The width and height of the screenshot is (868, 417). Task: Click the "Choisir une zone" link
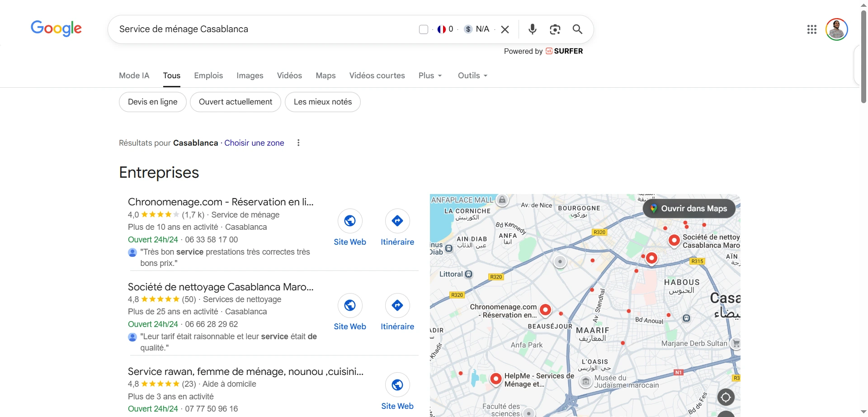[x=254, y=143]
